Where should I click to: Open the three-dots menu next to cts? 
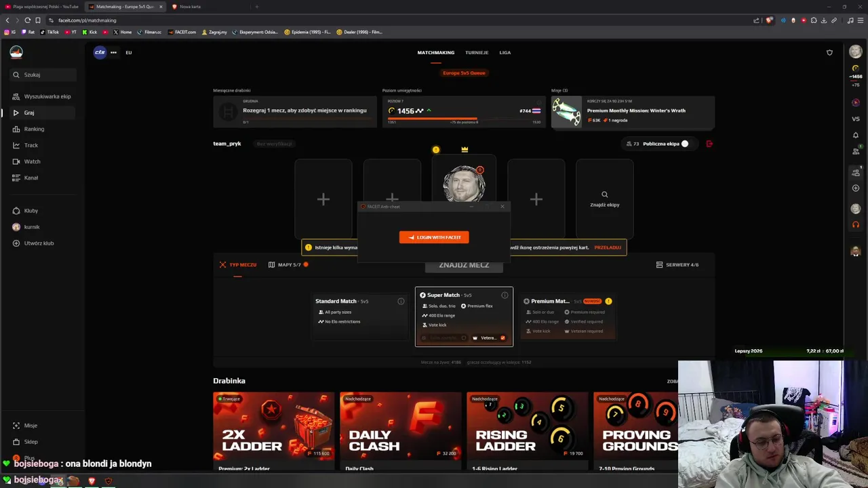114,52
